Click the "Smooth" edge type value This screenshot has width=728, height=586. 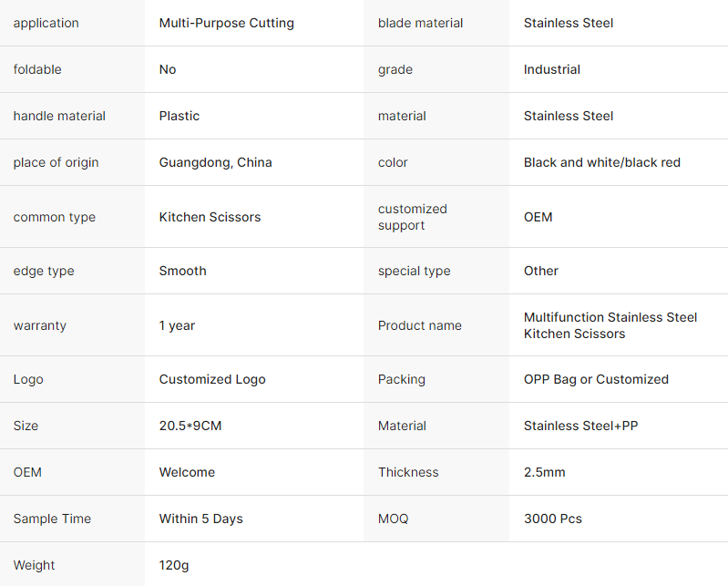click(x=182, y=271)
